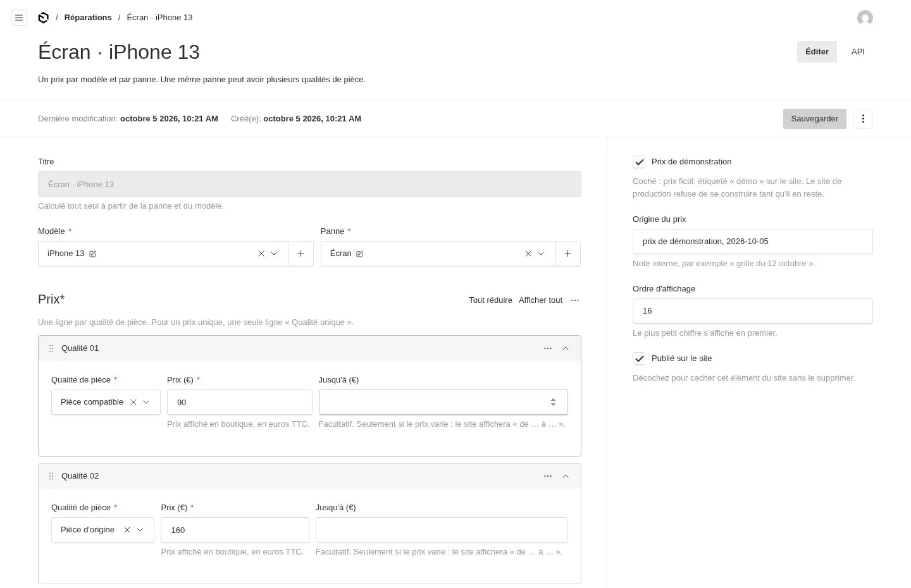This screenshot has height=588, width=911.
Task: Click the Sauvegarder button
Action: (814, 119)
